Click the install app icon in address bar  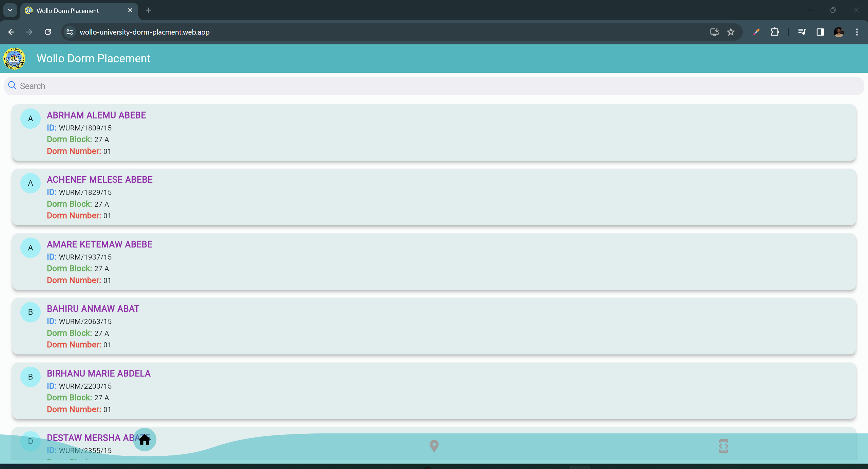(x=714, y=32)
